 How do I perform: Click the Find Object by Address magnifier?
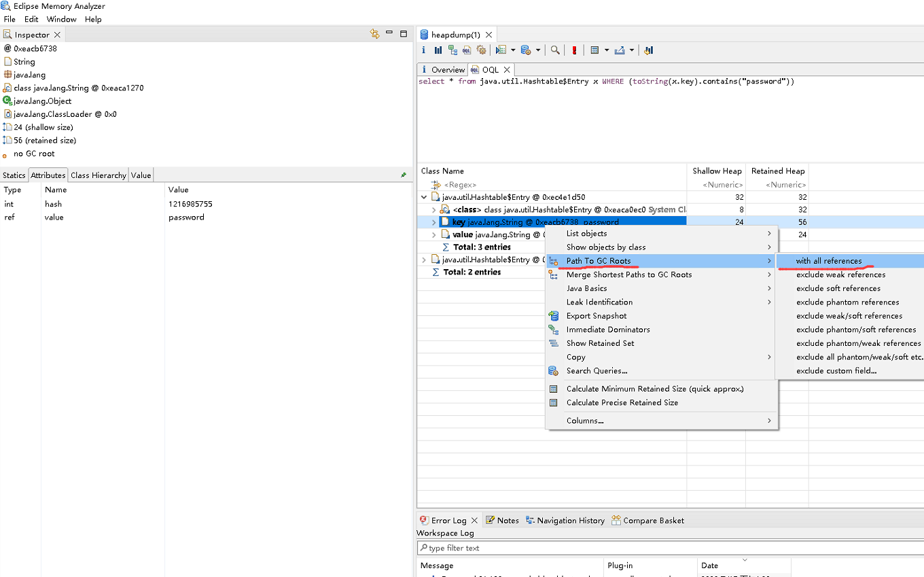click(x=555, y=50)
